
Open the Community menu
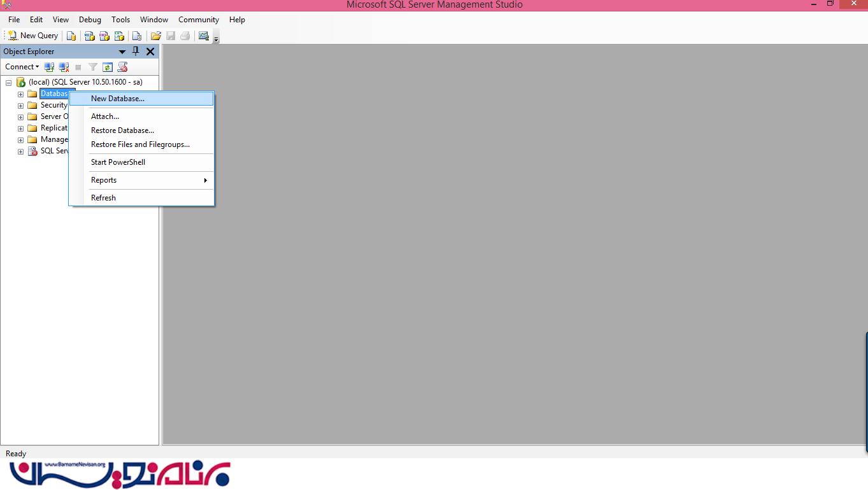[199, 20]
